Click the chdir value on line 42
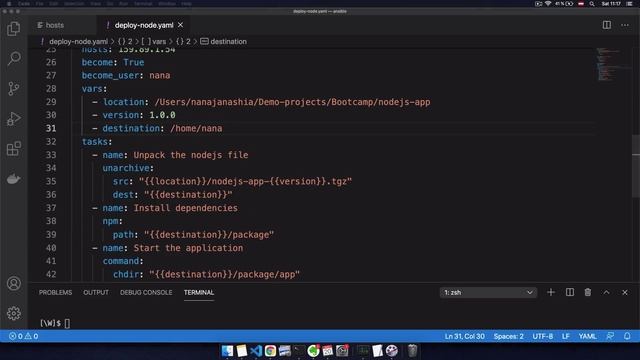 click(x=224, y=274)
